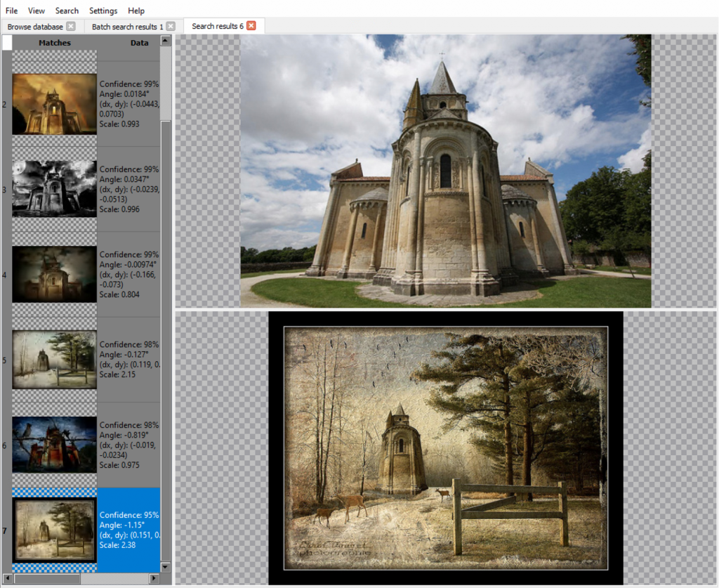Close the Browse database tab
Image resolution: width=719 pixels, height=588 pixels.
[x=70, y=27]
